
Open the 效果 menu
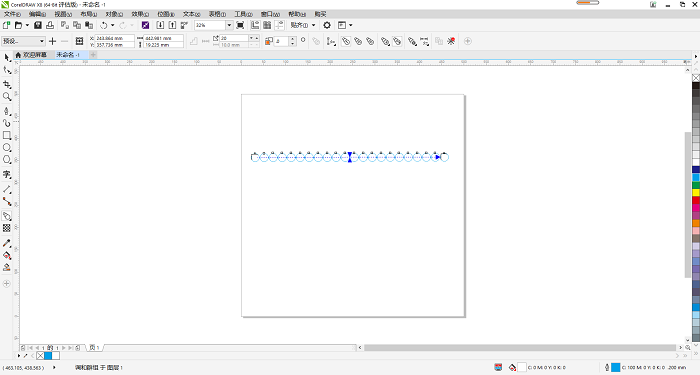pos(140,14)
